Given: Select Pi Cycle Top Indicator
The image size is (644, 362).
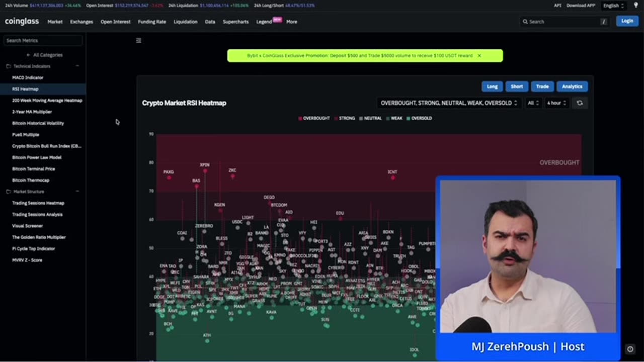Looking at the screenshot, I should point(33,248).
